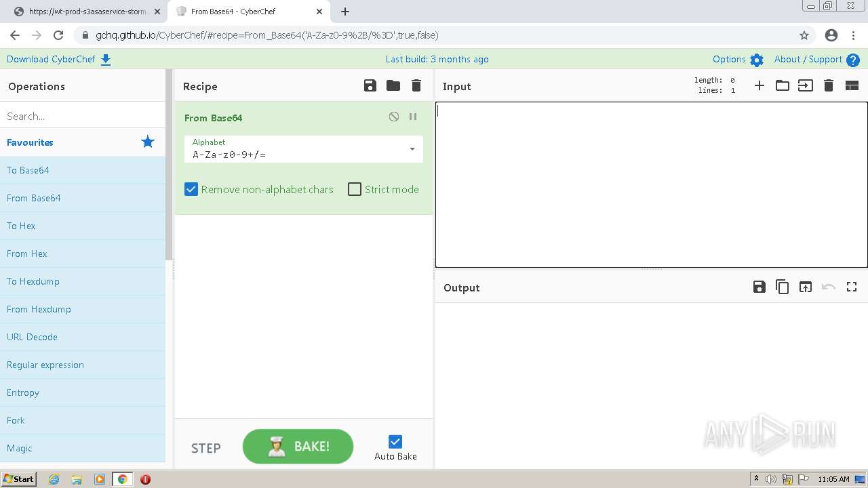
Task: Toggle the Auto Bake checkbox
Action: tap(395, 442)
